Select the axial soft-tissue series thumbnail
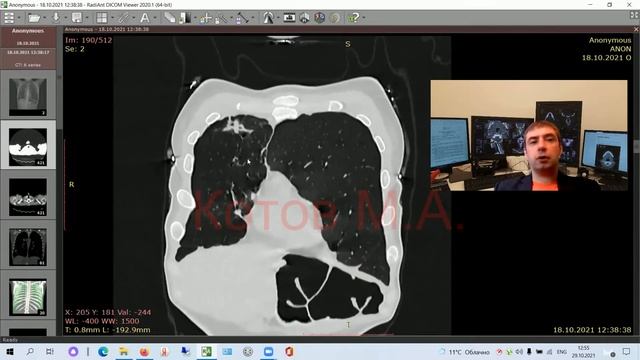Viewport: 640px width, 360px height. point(28,196)
